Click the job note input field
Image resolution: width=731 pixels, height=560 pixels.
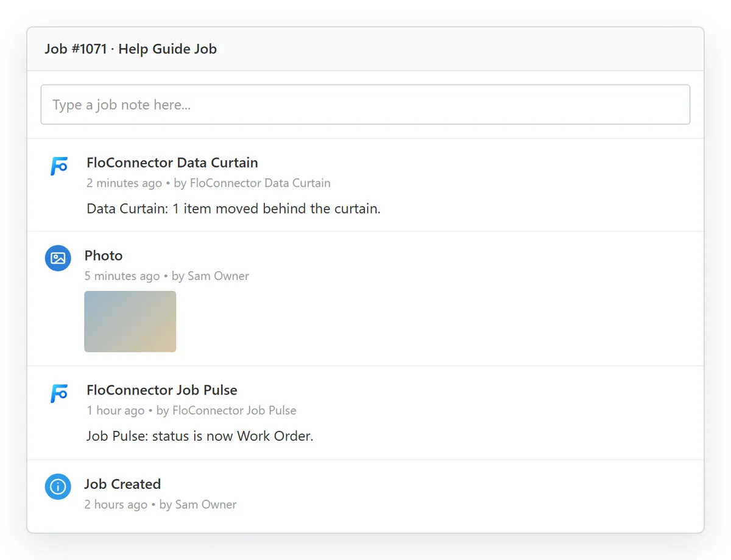point(365,105)
